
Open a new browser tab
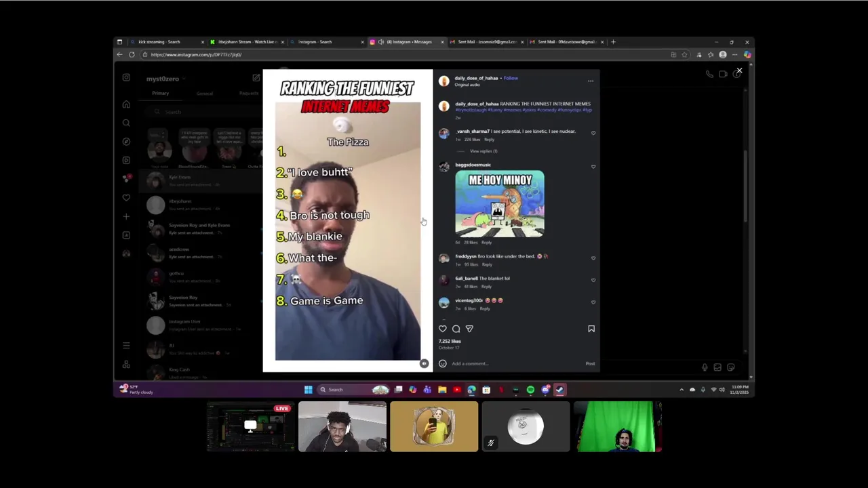[613, 42]
